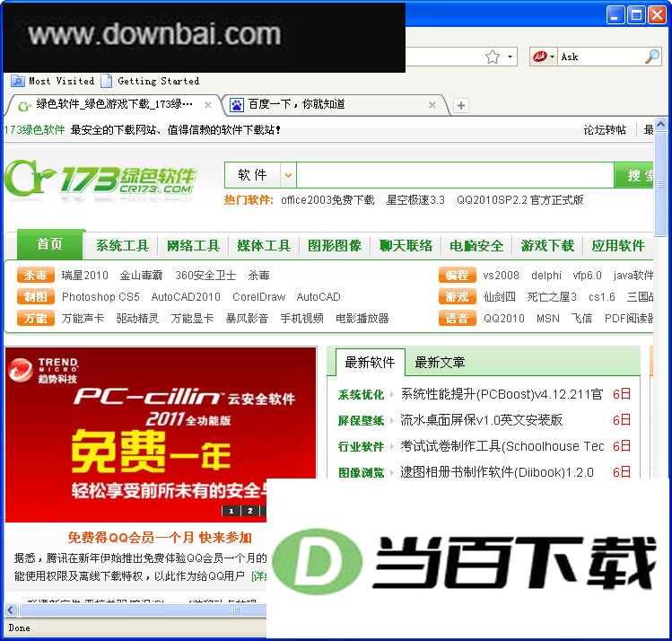The height and width of the screenshot is (641, 672).
Task: Focus the Ask search input field
Action: (601, 57)
